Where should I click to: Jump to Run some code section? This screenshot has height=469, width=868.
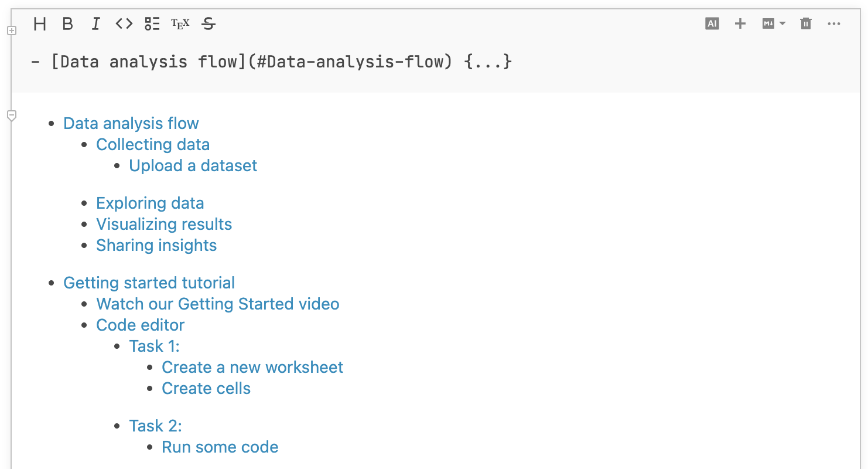click(x=220, y=447)
